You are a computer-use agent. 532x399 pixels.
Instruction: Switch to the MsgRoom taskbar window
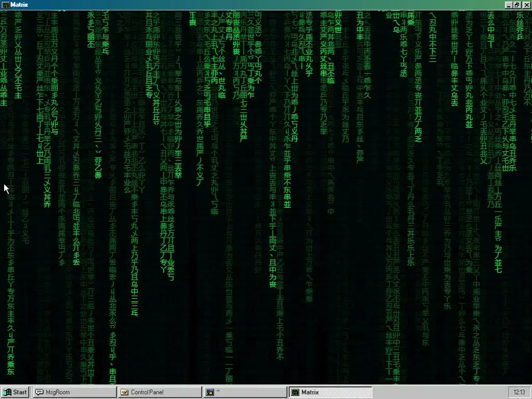pos(75,392)
